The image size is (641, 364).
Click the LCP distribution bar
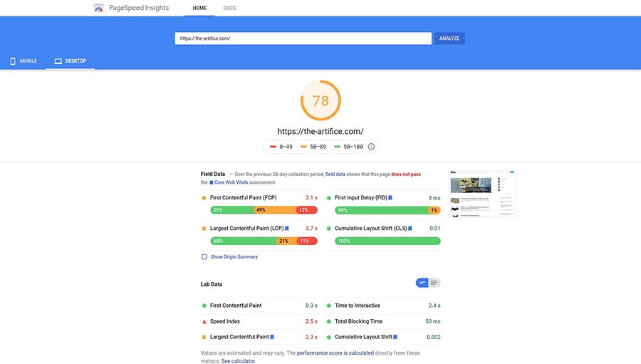(264, 241)
